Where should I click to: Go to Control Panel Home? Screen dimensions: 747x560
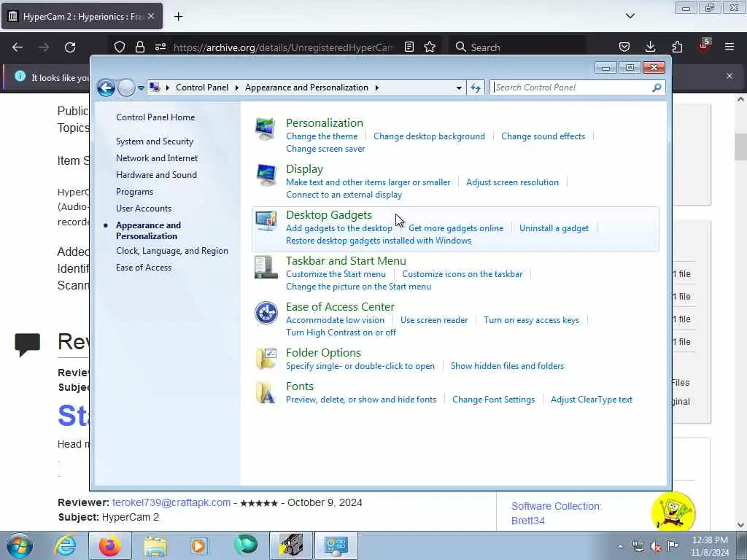tap(155, 117)
